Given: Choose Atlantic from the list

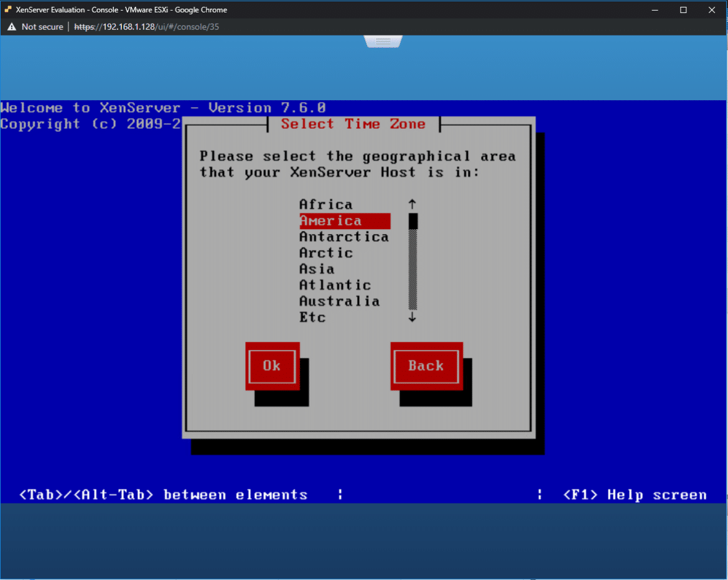Looking at the screenshot, I should click(335, 285).
